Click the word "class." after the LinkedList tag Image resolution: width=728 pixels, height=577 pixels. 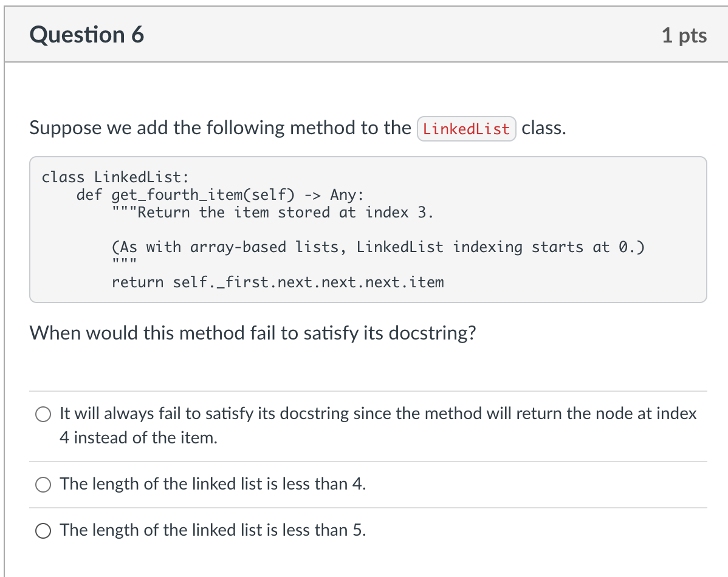point(543,128)
